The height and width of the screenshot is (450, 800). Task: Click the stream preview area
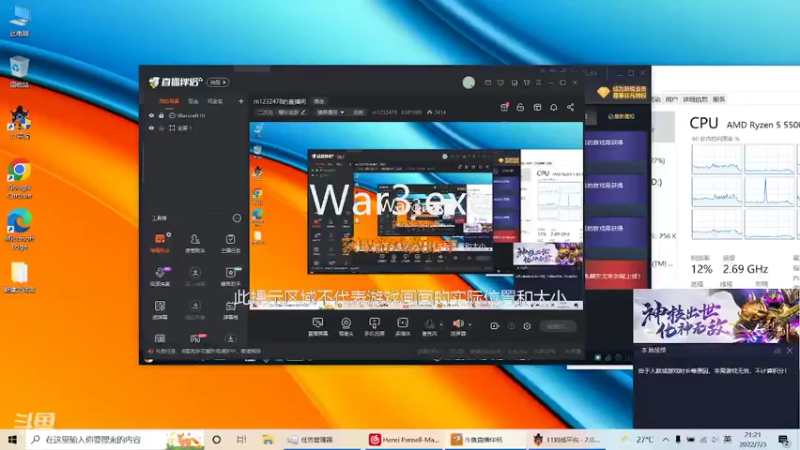[416, 215]
